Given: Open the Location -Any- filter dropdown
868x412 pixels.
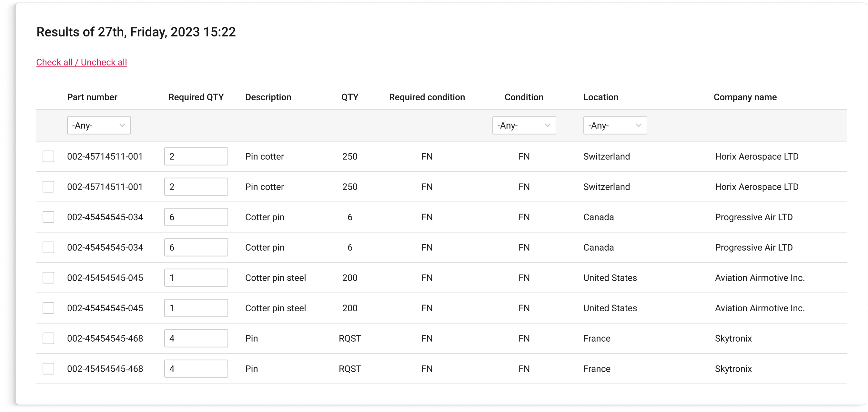Looking at the screenshot, I should tap(615, 125).
